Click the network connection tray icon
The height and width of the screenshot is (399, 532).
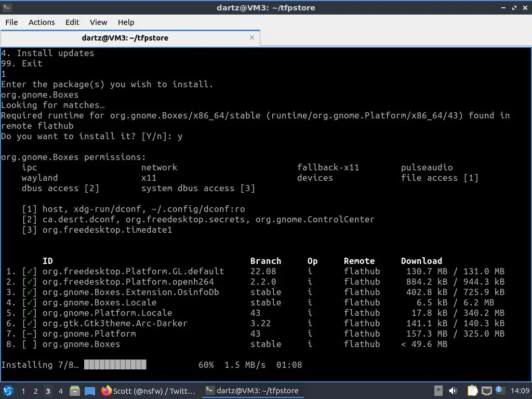[486, 391]
